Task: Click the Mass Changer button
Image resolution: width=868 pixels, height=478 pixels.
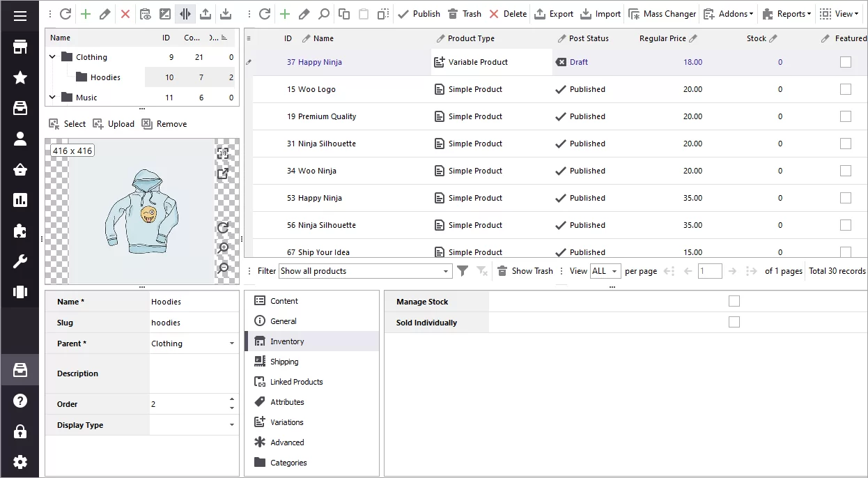Action: click(x=662, y=14)
